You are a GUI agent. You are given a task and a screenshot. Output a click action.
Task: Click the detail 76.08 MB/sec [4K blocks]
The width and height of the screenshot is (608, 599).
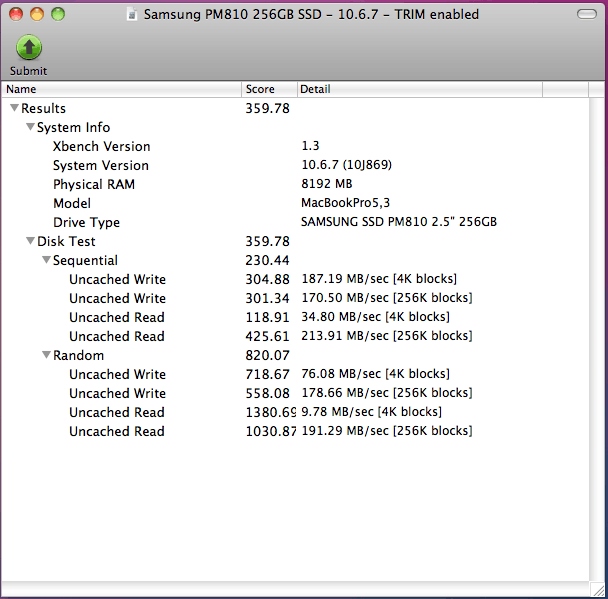(x=376, y=374)
